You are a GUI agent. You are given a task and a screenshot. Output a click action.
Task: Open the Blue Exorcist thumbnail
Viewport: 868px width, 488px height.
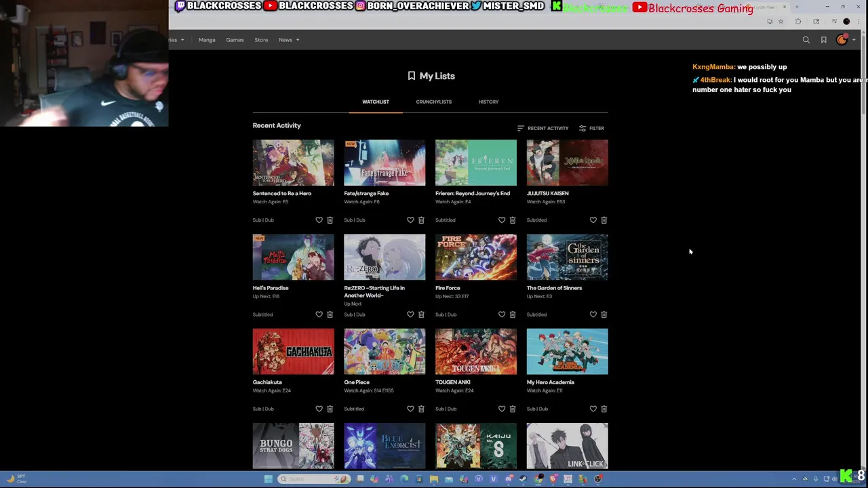[384, 446]
